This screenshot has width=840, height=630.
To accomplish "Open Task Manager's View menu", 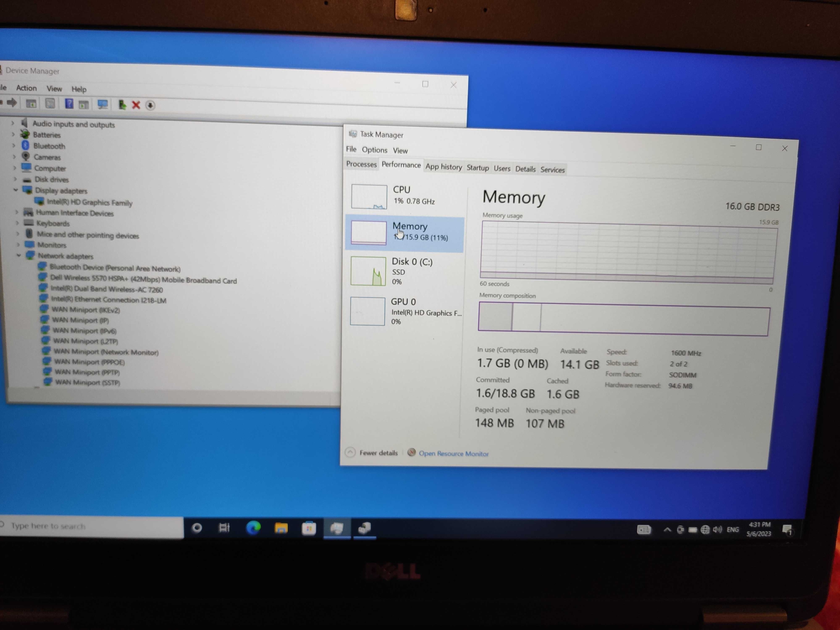I will pos(400,151).
